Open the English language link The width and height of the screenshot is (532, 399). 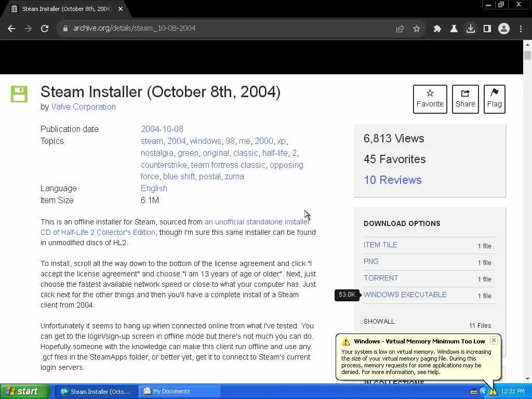click(154, 188)
